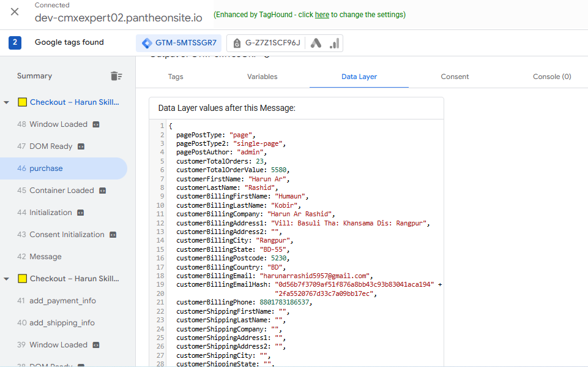Click the API icon next to 45 Container Loaded
The image size is (588, 367).
(x=102, y=191)
